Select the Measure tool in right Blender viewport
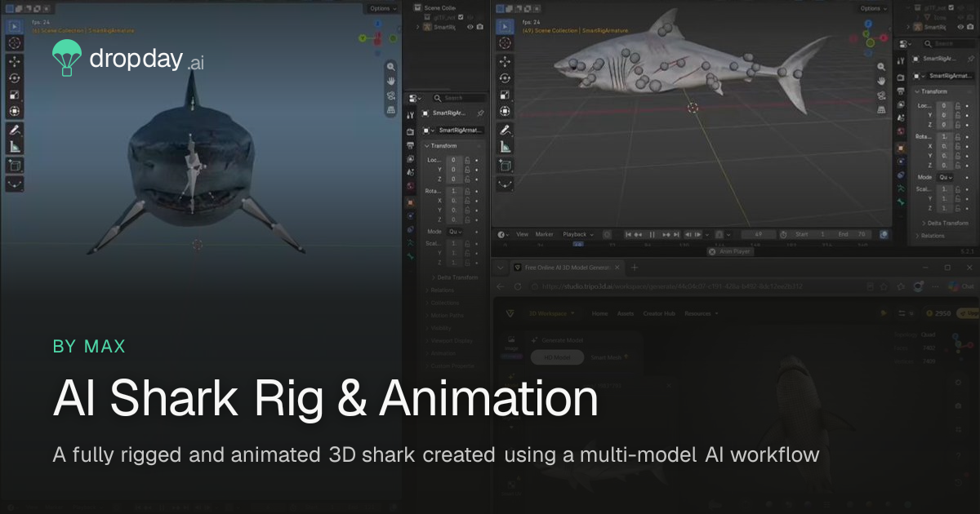Screen dimensions: 980x514 pos(506,148)
